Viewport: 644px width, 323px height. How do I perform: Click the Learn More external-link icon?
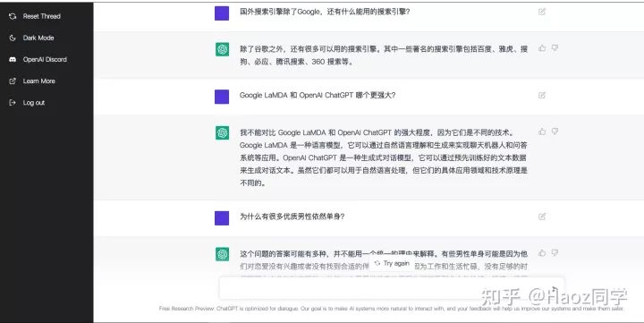click(x=13, y=81)
